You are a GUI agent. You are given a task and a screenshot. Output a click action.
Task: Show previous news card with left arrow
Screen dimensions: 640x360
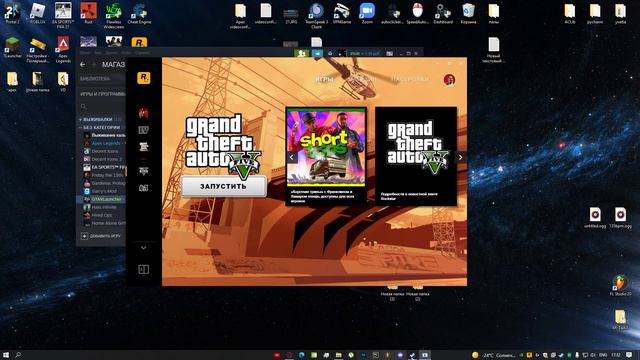point(291,157)
